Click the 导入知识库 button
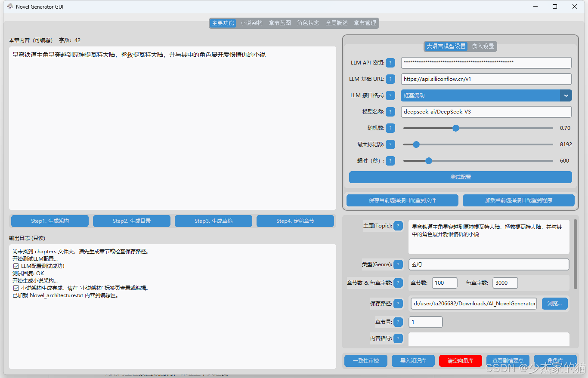The image size is (588, 378). point(413,361)
